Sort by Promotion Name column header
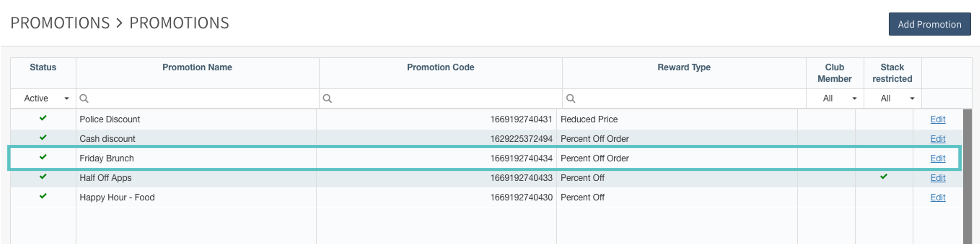The height and width of the screenshot is (244, 980). (x=197, y=67)
